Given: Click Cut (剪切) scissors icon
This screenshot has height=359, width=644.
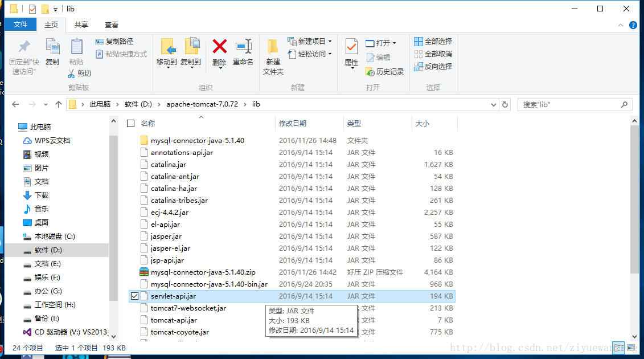Looking at the screenshot, I should coord(72,74).
